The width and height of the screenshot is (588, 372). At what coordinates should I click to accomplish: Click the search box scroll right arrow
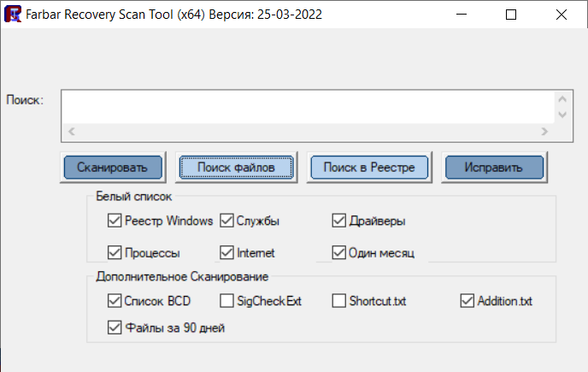coord(544,132)
